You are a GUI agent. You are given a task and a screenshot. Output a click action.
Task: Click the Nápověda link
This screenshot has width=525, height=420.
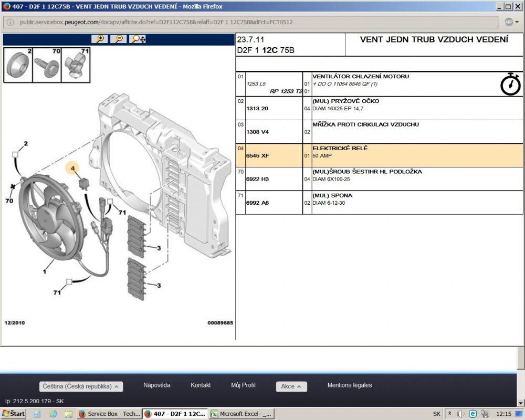coord(156,385)
